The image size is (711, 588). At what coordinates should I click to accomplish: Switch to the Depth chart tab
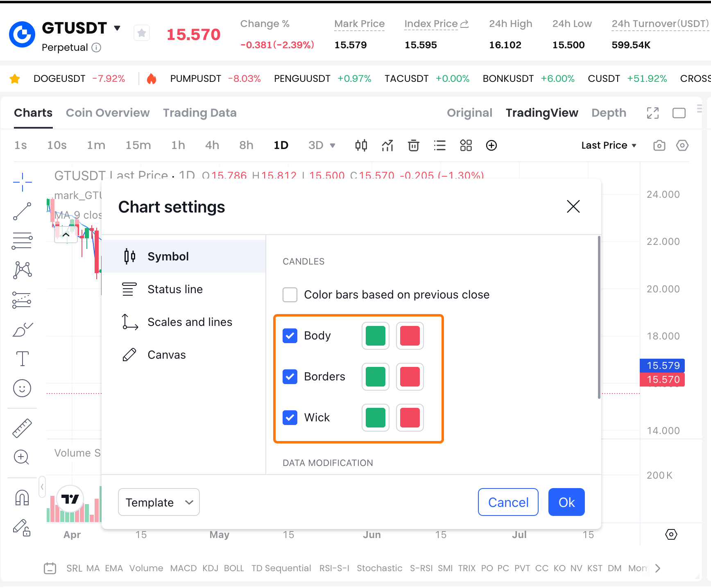pos(609,113)
